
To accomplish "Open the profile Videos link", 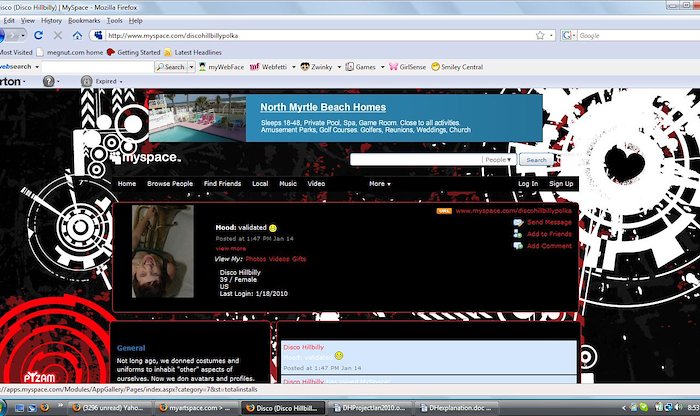I will pos(279,259).
